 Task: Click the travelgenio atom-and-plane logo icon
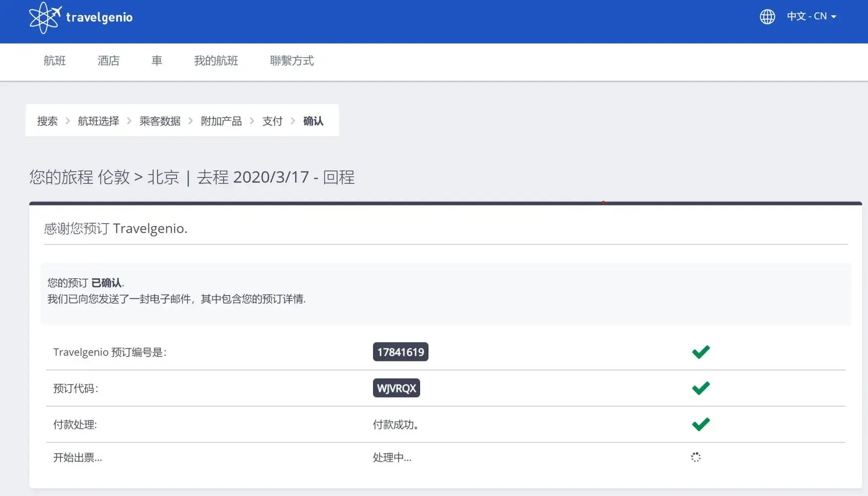45,18
